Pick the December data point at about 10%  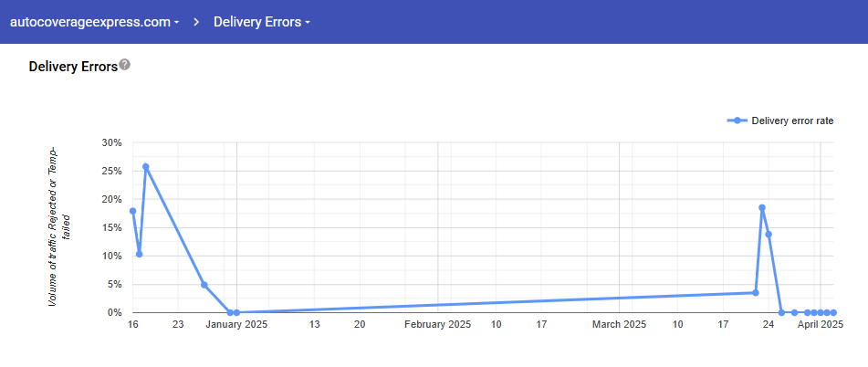pos(140,254)
